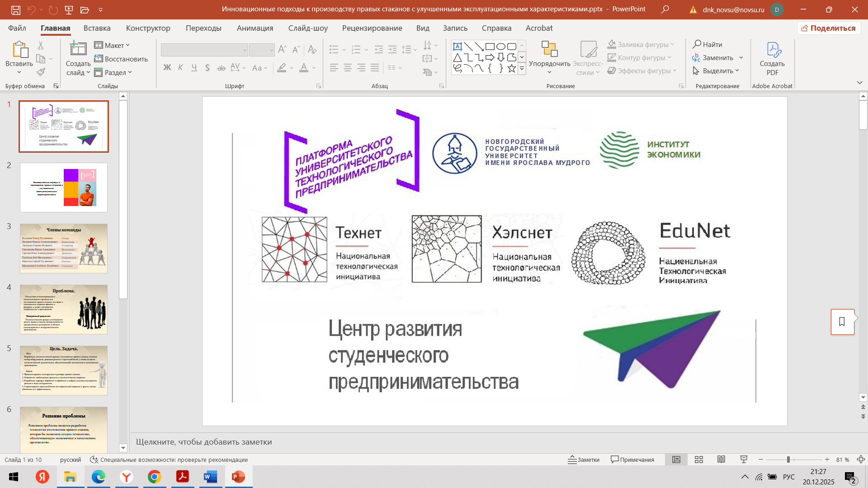
Task: Toggle Notes (Заметки) pane in status bar
Action: click(x=584, y=460)
